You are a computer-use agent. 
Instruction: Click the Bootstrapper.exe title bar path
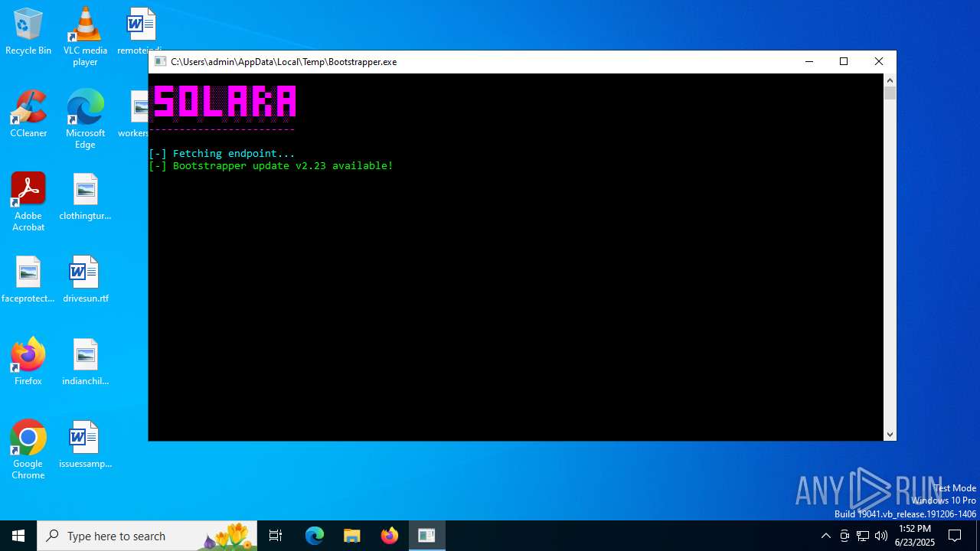[283, 62]
